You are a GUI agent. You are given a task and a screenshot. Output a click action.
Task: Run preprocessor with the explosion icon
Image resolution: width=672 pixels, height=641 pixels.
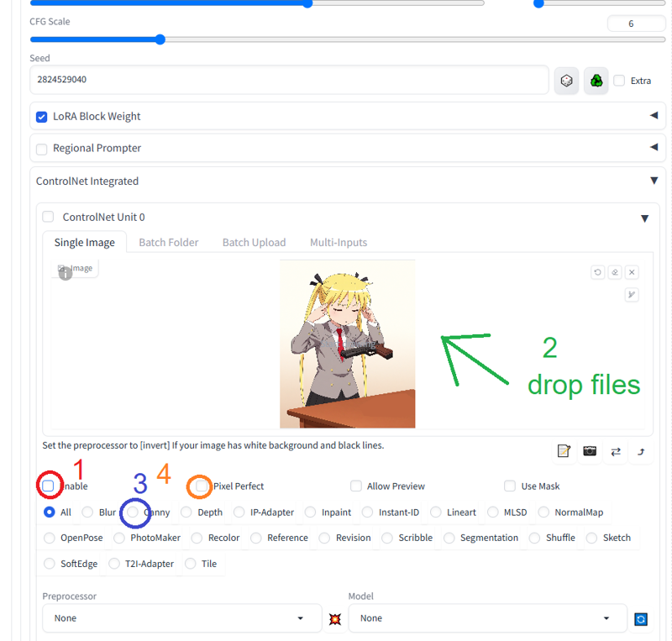tap(334, 618)
